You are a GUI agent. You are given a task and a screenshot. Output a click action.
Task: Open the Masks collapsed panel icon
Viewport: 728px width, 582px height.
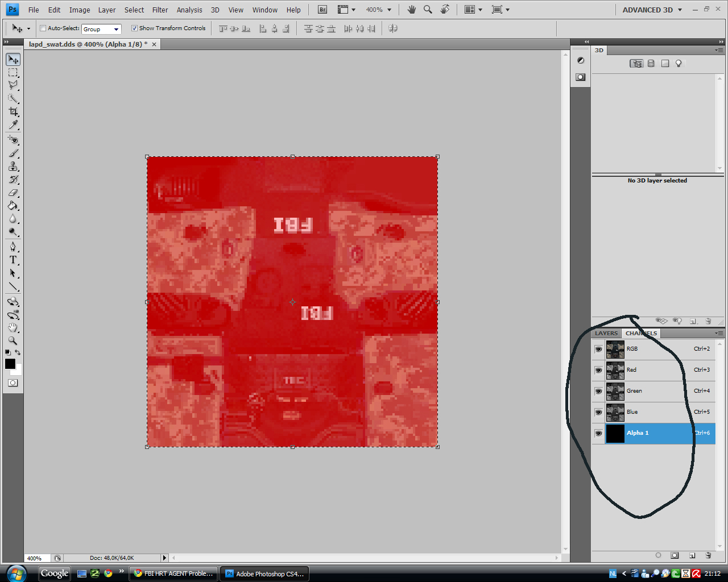click(x=581, y=77)
